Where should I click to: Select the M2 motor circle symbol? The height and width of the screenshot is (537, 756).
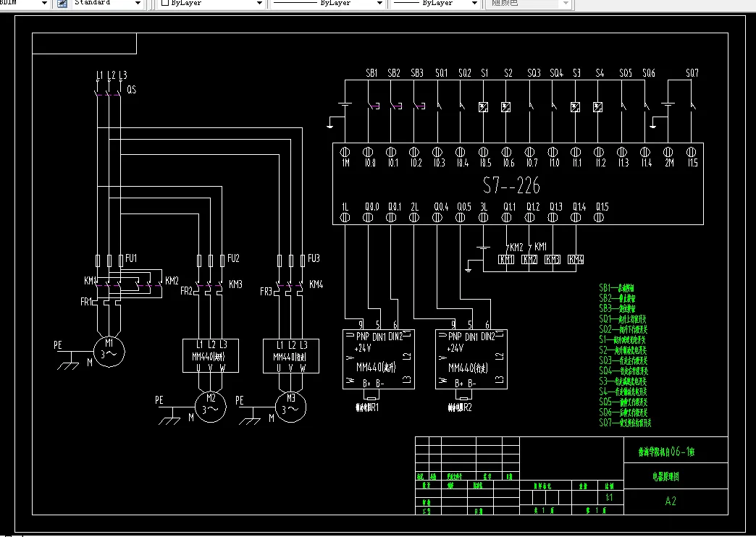pos(211,407)
